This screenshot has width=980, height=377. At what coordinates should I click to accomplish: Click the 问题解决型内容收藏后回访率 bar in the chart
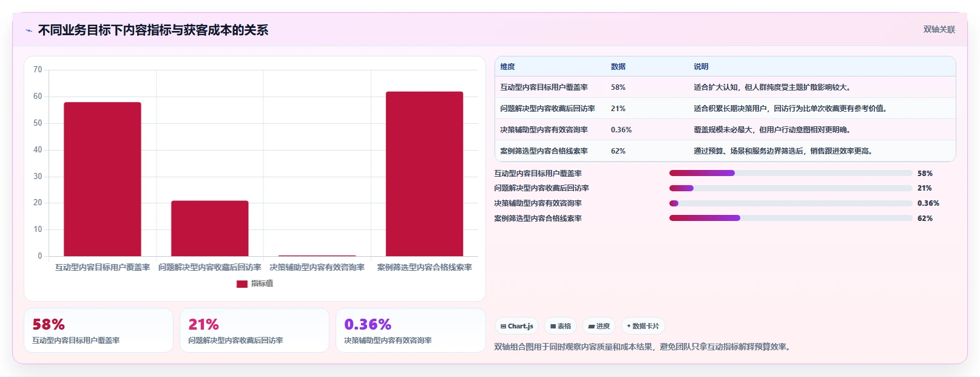coord(210,228)
